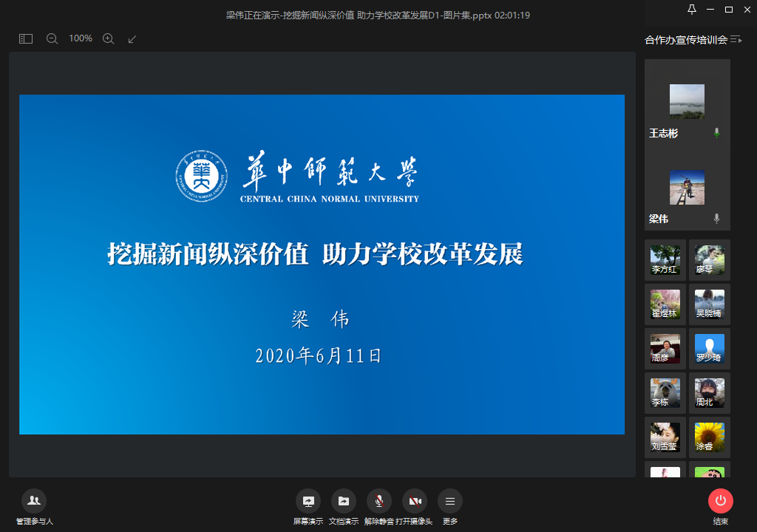
Task: Click the zoom out magnifier icon
Action: (52, 38)
